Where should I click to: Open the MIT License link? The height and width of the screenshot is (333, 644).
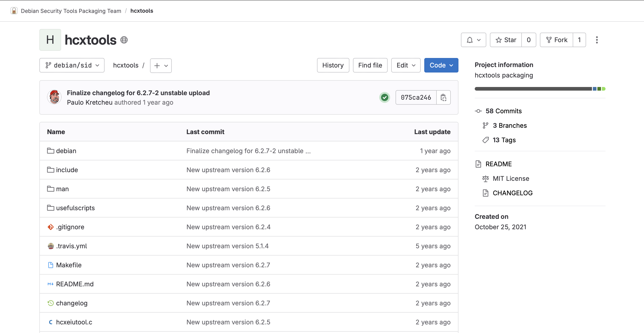511,178
